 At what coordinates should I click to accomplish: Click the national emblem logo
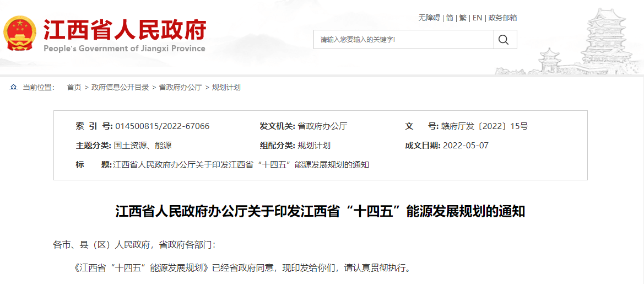[19, 34]
